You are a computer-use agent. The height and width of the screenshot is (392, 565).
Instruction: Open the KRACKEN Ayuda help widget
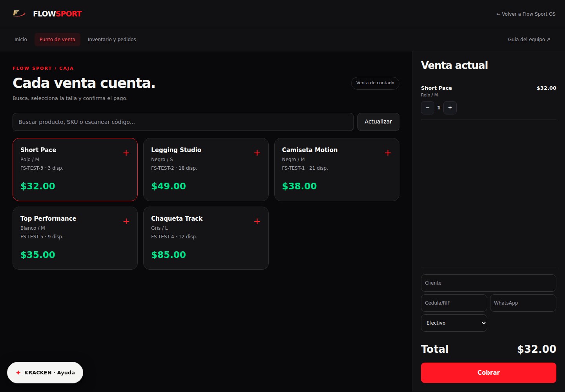tap(45, 372)
